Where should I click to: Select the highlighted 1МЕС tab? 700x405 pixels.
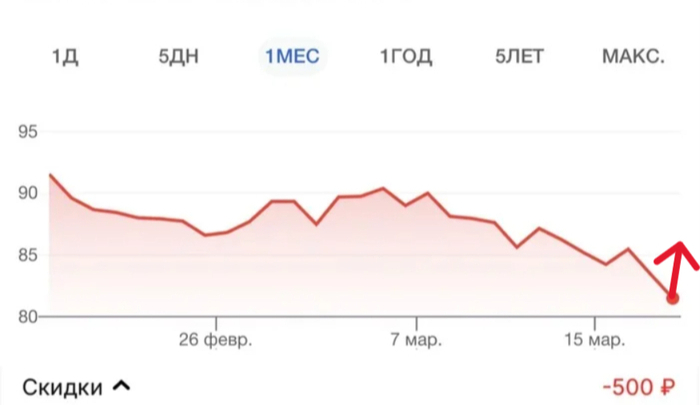292,57
